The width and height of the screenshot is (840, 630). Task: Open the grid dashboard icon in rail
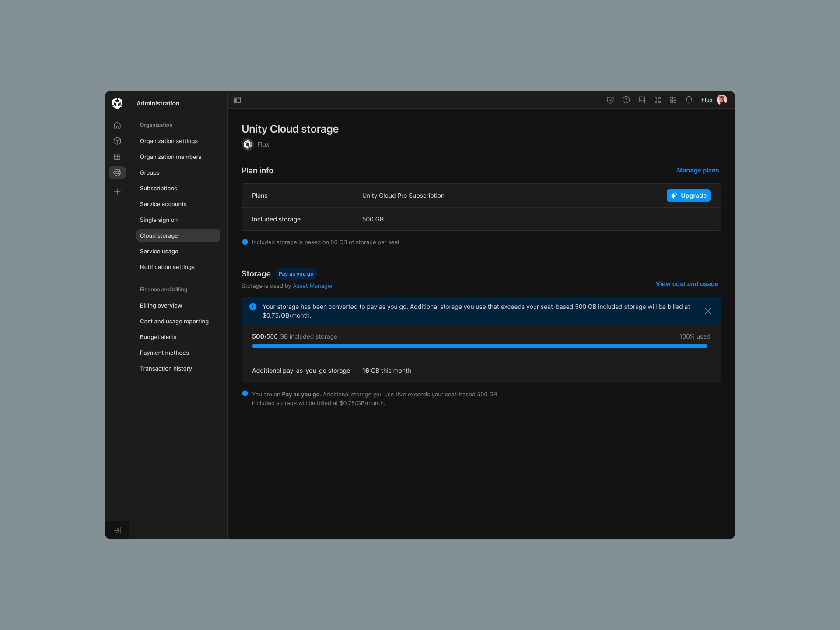(x=117, y=157)
